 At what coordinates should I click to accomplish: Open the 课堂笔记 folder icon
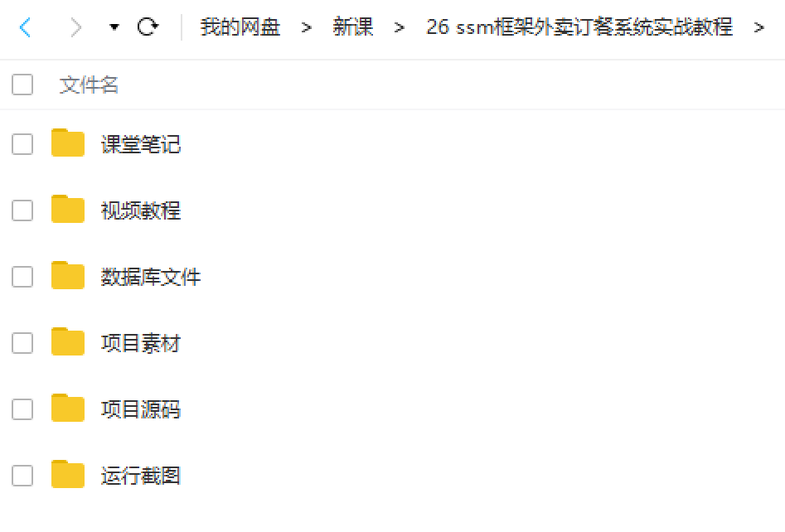point(68,143)
